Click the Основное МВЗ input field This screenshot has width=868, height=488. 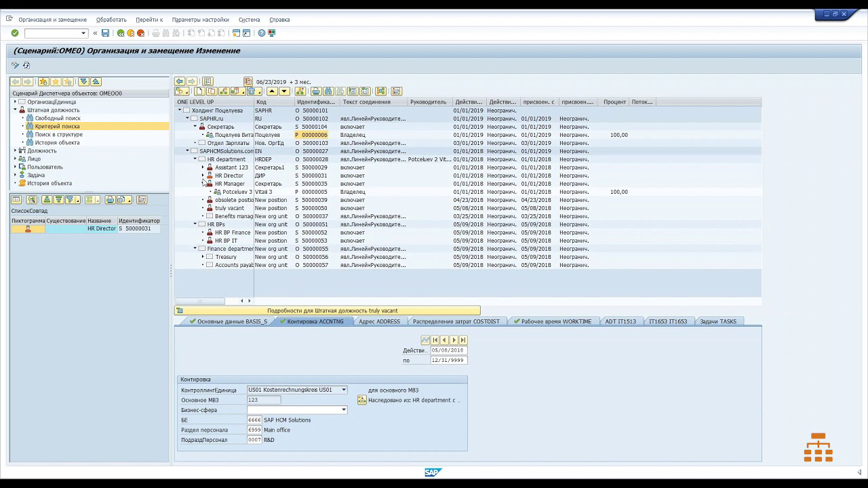[263, 400]
